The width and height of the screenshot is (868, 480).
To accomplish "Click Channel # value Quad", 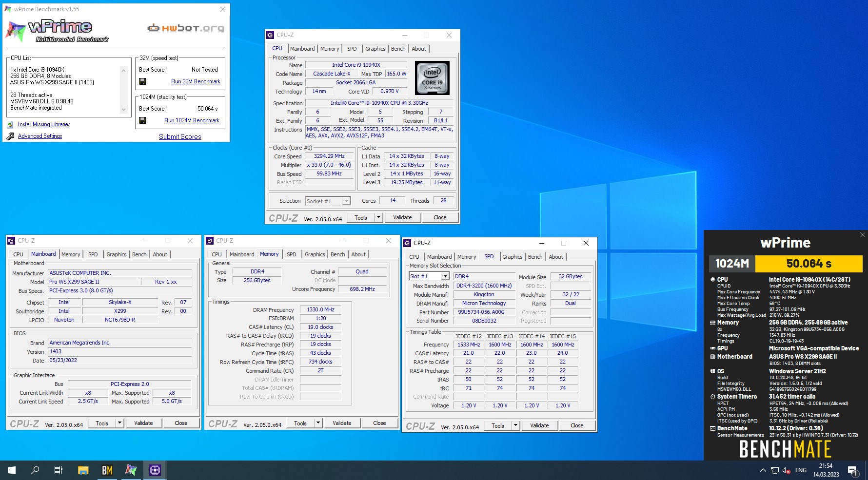I will click(362, 271).
